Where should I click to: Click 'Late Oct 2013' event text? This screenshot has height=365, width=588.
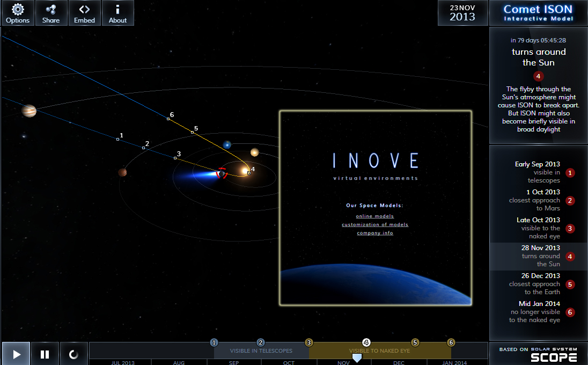point(538,220)
